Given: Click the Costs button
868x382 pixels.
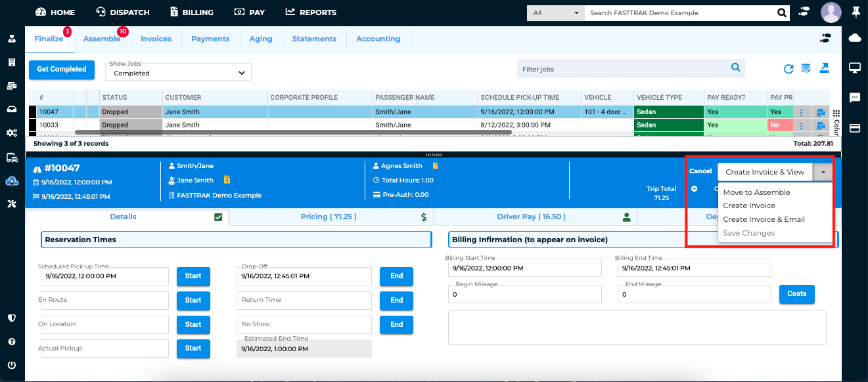Looking at the screenshot, I should tap(797, 294).
